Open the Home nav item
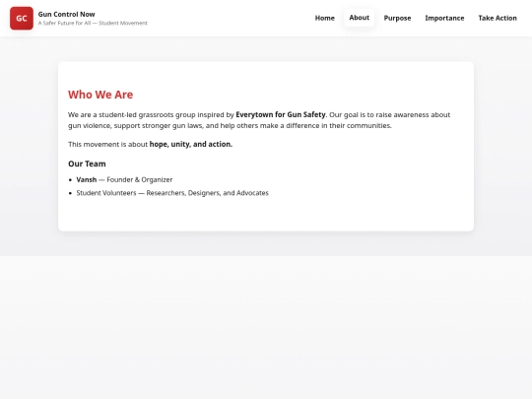 [325, 18]
